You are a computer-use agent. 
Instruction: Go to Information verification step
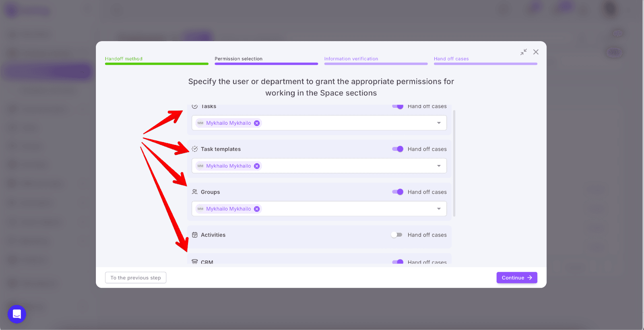[x=351, y=59]
